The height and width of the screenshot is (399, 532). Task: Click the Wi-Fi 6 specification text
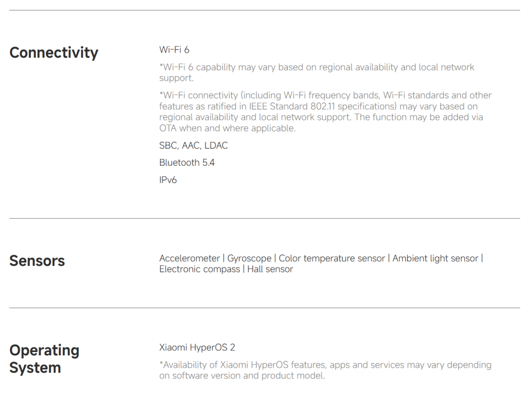(x=174, y=50)
